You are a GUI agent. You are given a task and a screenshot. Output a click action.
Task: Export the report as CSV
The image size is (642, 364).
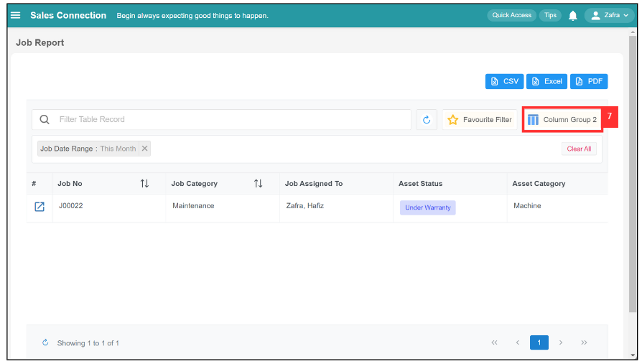click(504, 81)
